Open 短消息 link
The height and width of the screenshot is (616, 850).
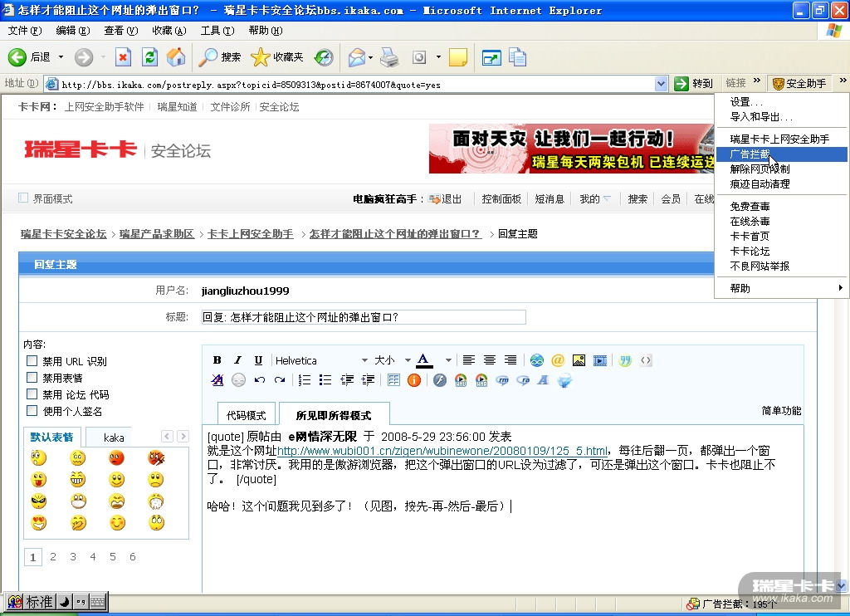550,199
